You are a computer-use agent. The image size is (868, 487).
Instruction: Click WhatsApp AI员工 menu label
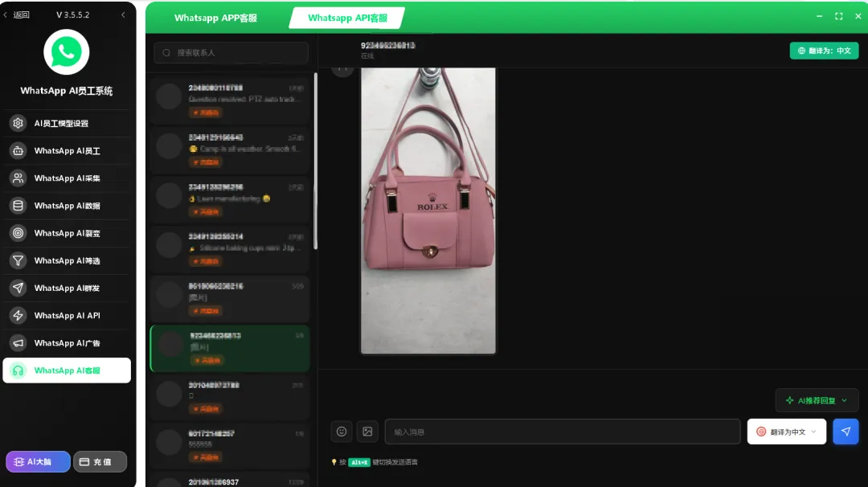pos(67,150)
